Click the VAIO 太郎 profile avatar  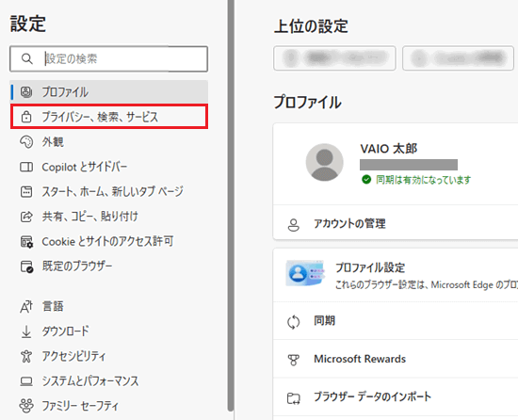coord(324,163)
